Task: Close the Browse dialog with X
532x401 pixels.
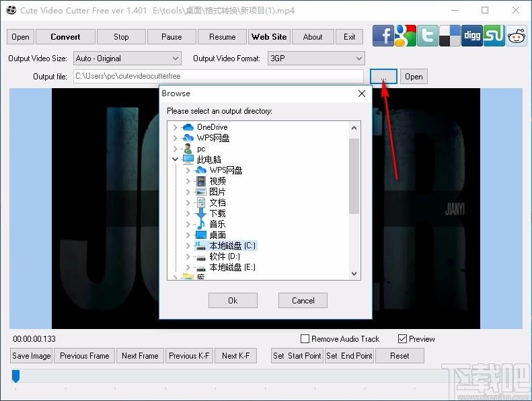Action: 362,94
